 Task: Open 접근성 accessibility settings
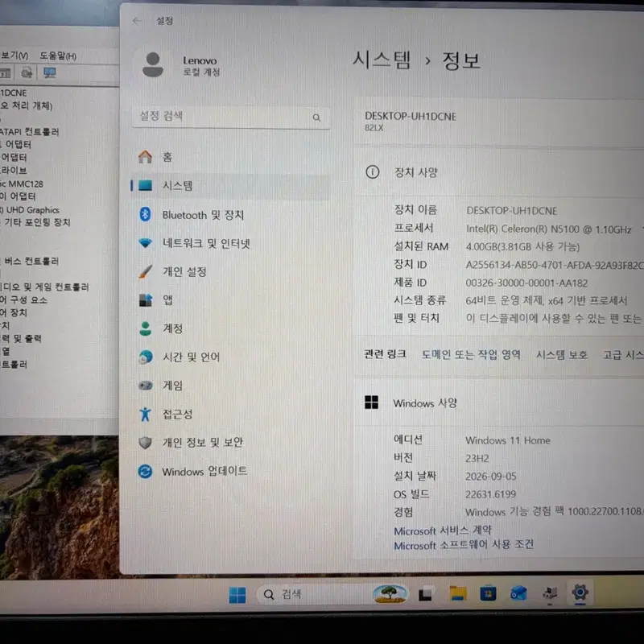(x=230, y=414)
